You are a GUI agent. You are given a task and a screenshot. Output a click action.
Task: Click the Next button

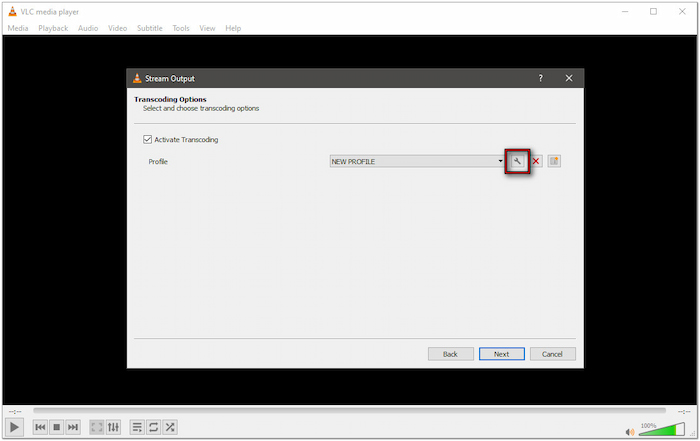(502, 354)
